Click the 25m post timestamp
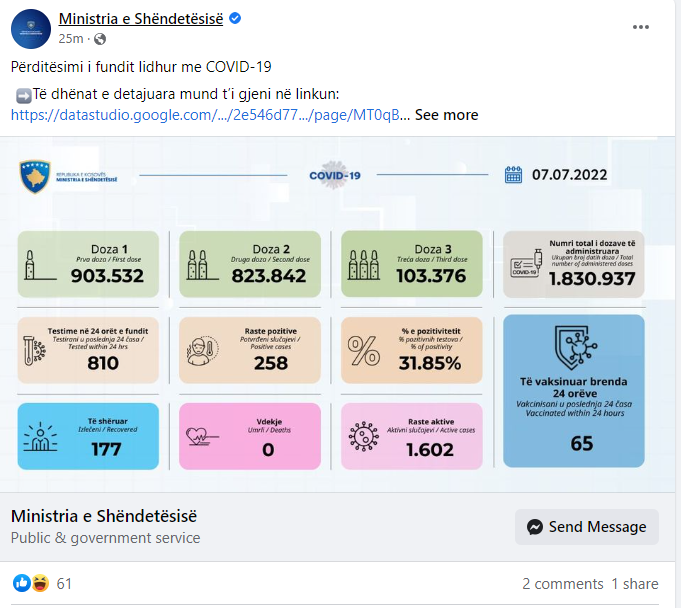Screen dimensions: 681x608 [71, 39]
